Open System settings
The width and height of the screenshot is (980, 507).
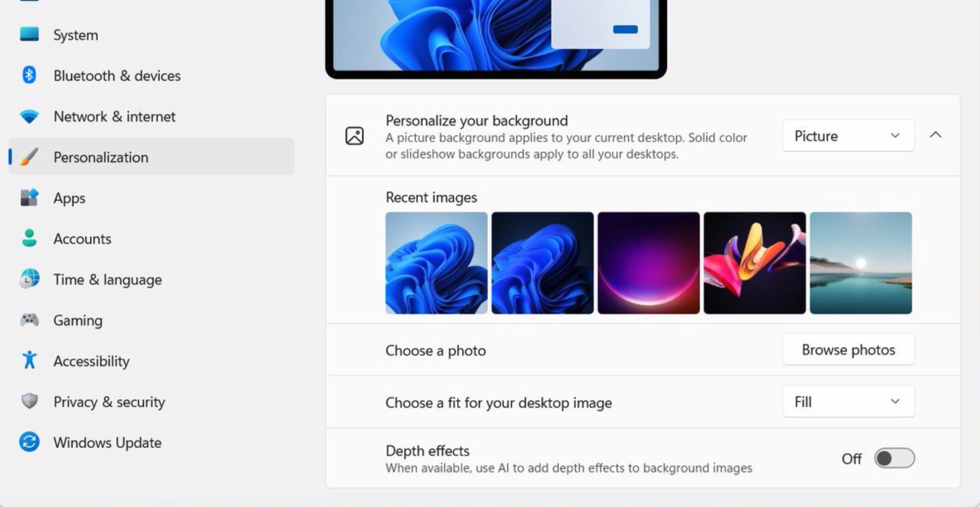(152, 35)
